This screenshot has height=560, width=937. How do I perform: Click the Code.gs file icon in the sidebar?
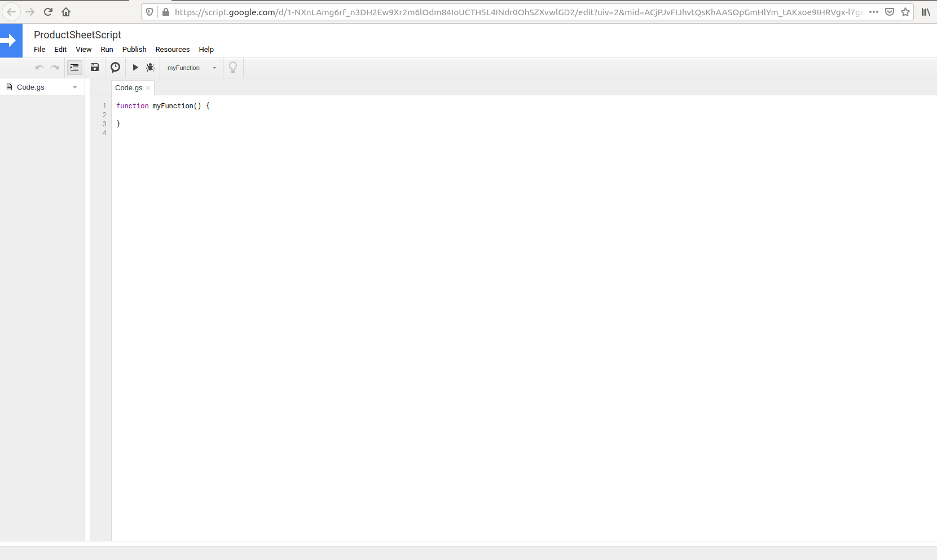pyautogui.click(x=10, y=86)
